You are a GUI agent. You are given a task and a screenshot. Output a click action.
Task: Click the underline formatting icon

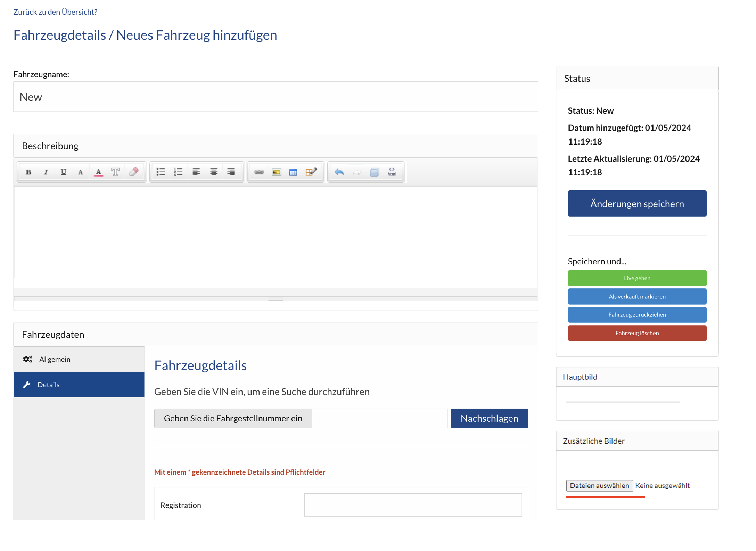[63, 172]
